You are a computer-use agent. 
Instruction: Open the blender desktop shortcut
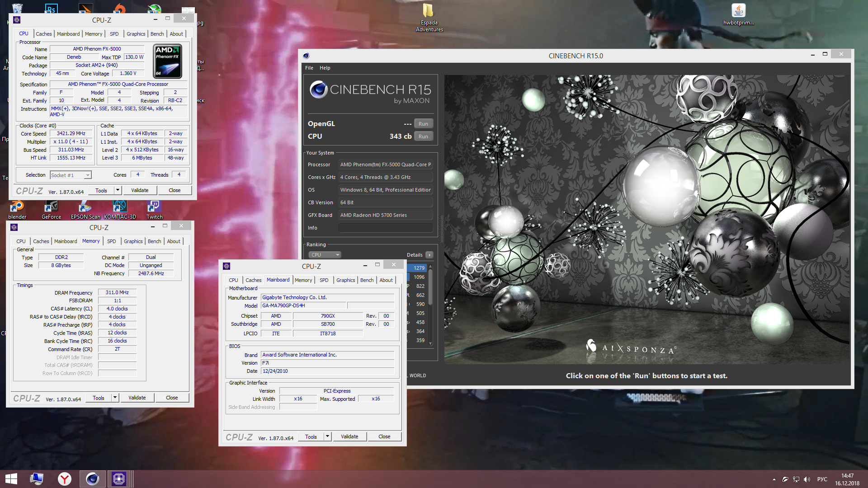pos(17,209)
